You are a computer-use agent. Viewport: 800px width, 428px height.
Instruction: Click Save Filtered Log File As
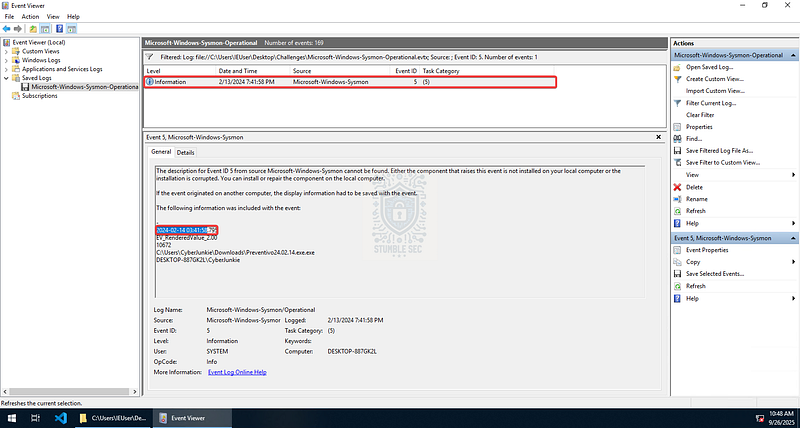pos(719,150)
